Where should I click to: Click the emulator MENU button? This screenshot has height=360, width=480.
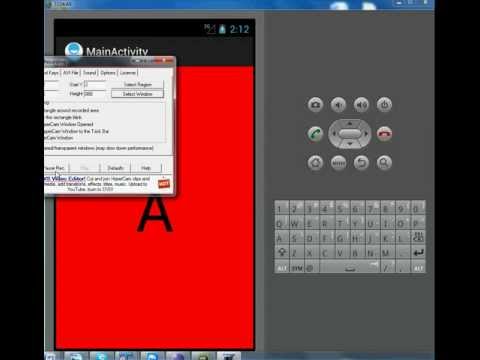(338, 163)
